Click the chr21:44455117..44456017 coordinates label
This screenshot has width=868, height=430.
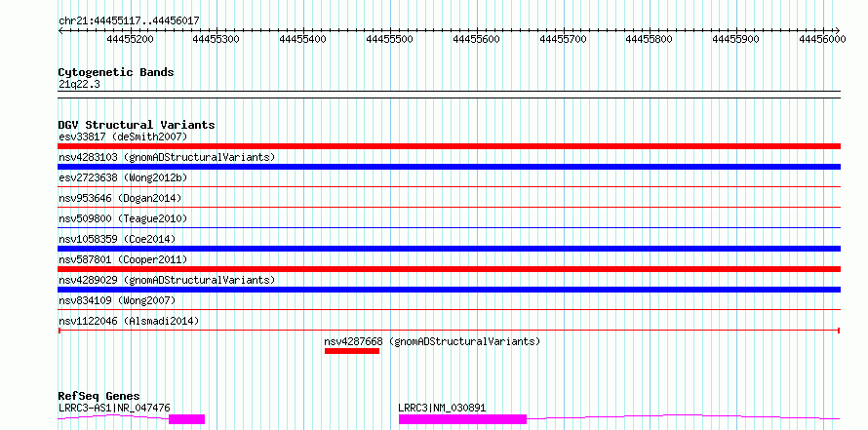click(129, 20)
